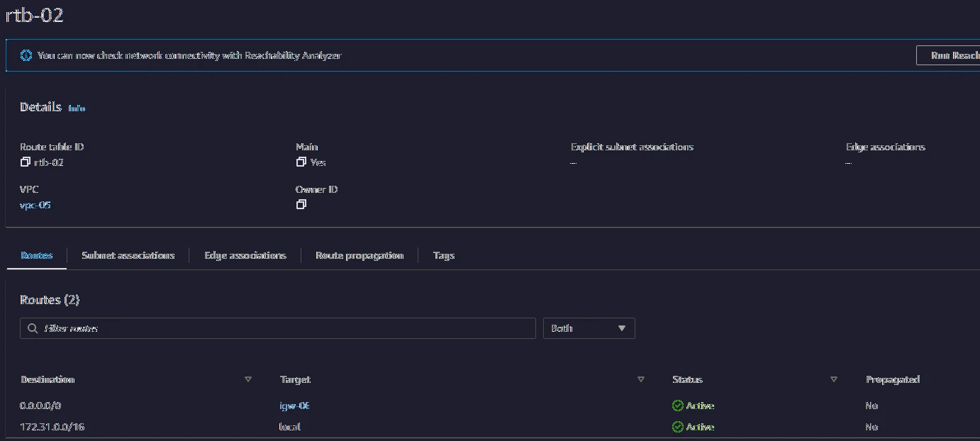Sort routes by Status column arrow

tap(834, 379)
